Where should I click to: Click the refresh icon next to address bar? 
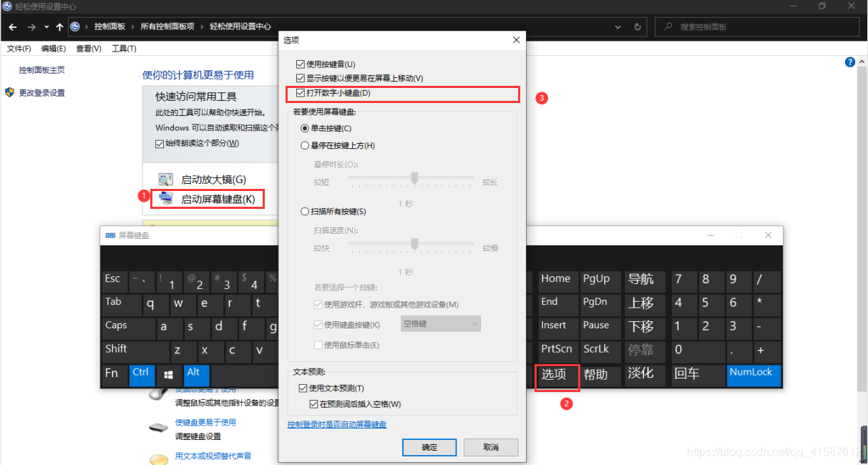tap(638, 27)
